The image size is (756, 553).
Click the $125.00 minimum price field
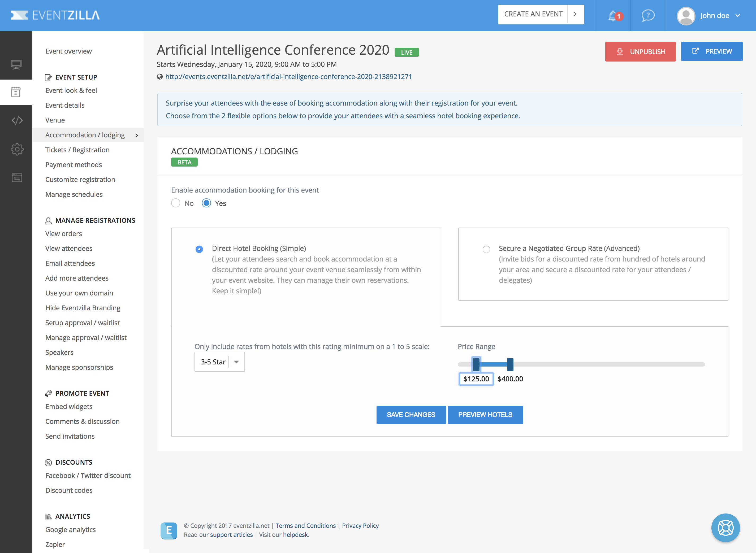[476, 379]
